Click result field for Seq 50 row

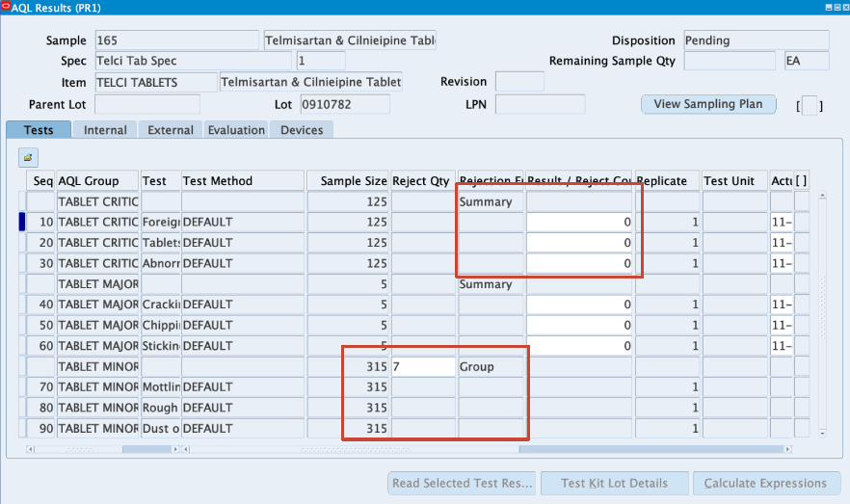click(579, 325)
